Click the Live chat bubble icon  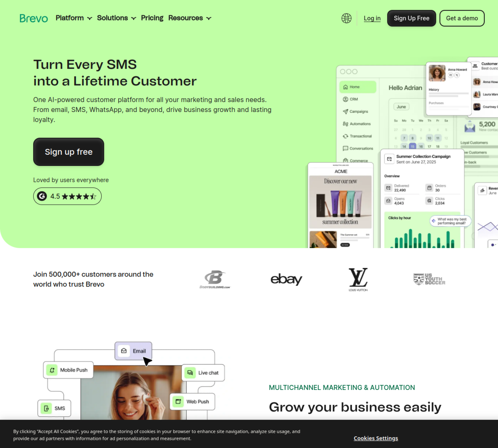190,373
